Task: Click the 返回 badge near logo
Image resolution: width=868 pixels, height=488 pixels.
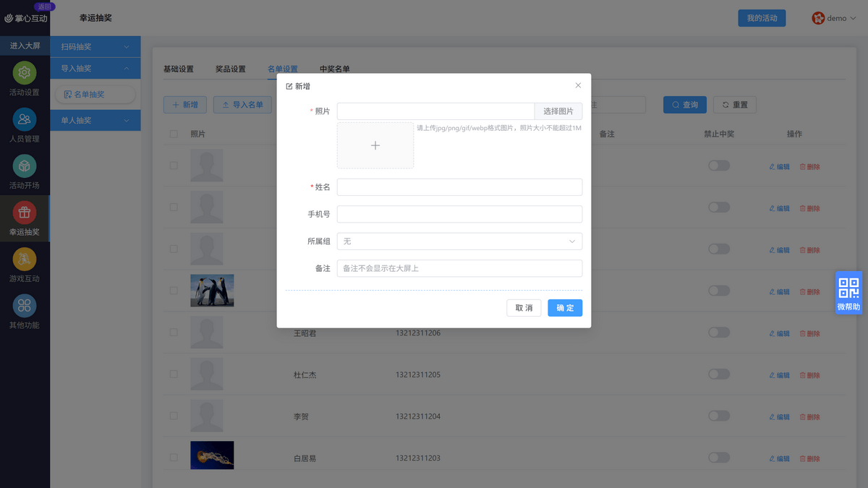Action: (45, 6)
